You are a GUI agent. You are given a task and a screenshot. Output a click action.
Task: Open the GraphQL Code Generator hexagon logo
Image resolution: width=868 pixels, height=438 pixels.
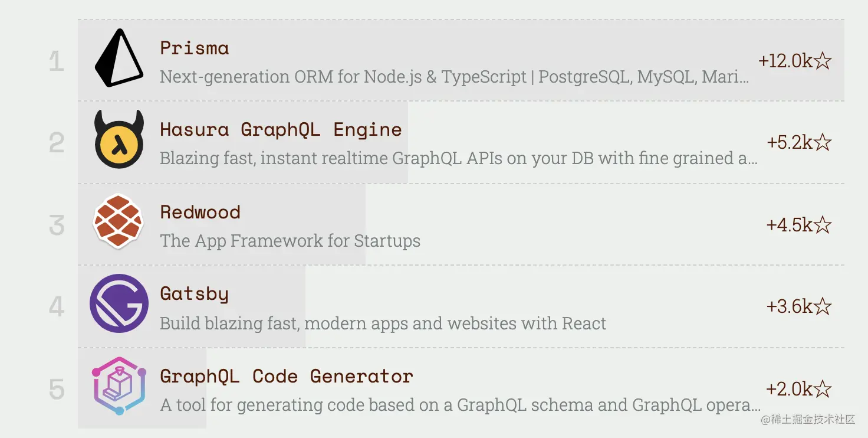119,386
